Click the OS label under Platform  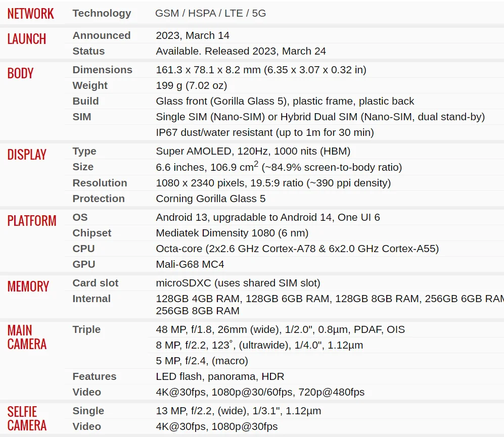tap(80, 217)
